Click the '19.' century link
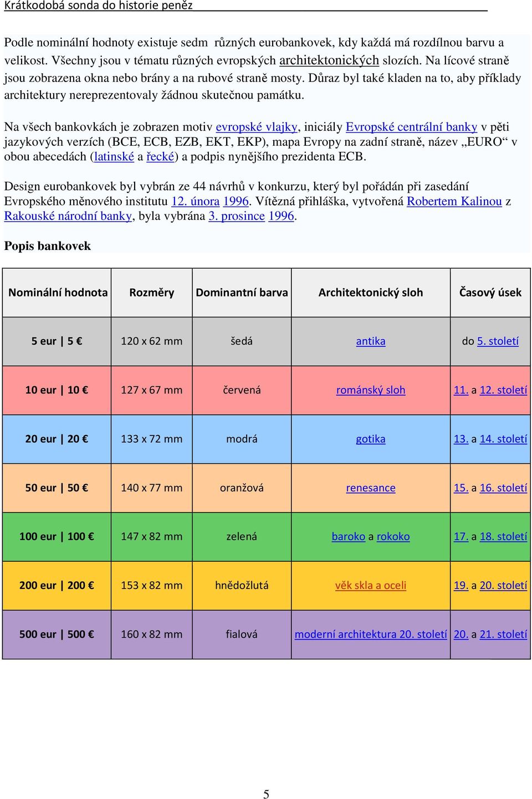 pyautogui.click(x=461, y=585)
